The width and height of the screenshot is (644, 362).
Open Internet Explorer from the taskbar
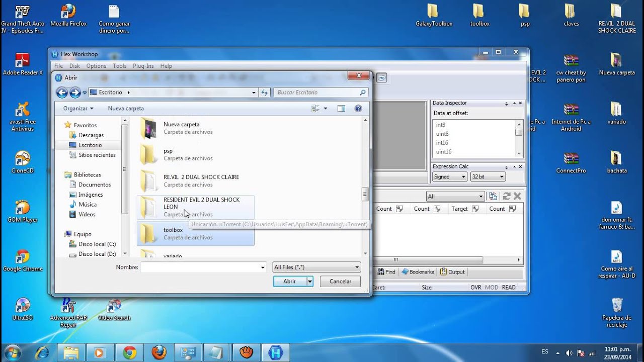41,352
